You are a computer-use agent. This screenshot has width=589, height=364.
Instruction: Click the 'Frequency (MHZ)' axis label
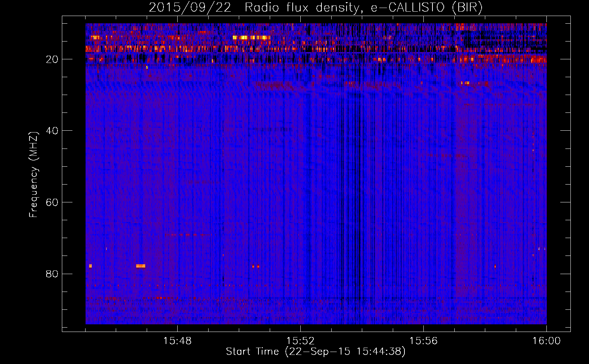click(33, 174)
